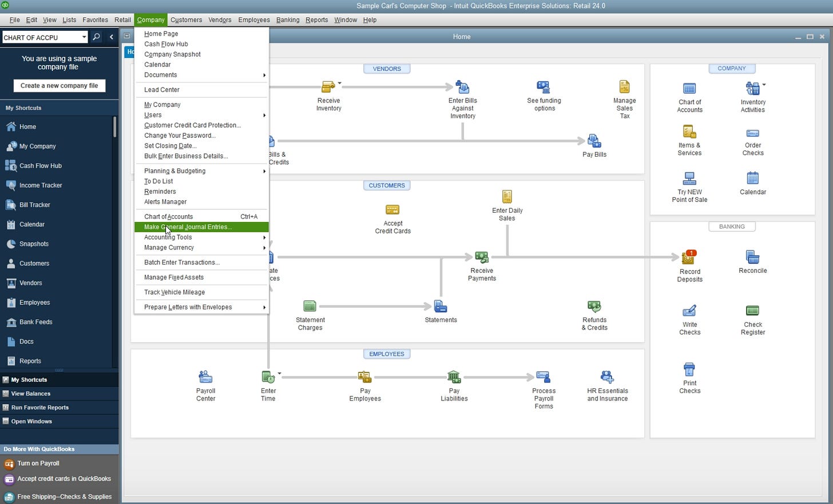Click Inventory Activities icon

pyautogui.click(x=752, y=89)
